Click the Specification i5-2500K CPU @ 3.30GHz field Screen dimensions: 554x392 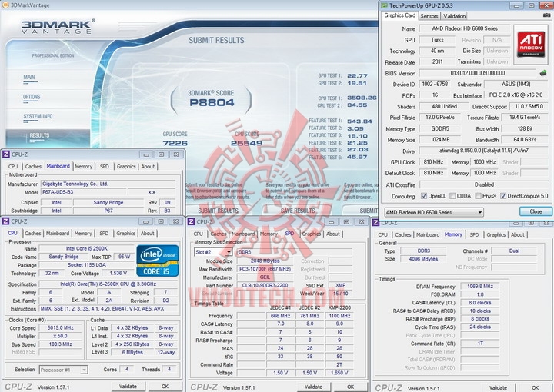point(108,284)
